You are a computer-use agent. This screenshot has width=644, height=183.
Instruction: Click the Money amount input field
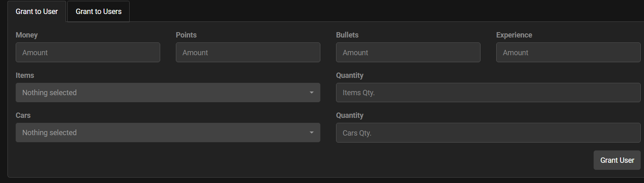[88, 52]
